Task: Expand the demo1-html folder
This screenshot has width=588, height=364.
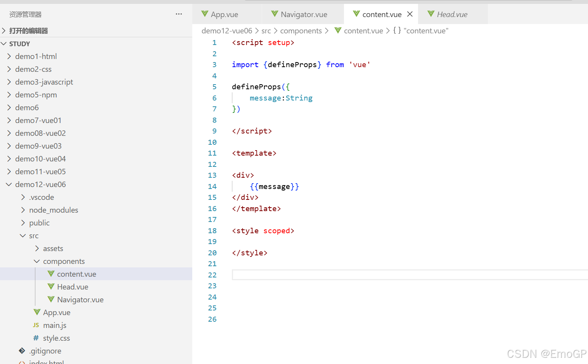Action: [9, 56]
